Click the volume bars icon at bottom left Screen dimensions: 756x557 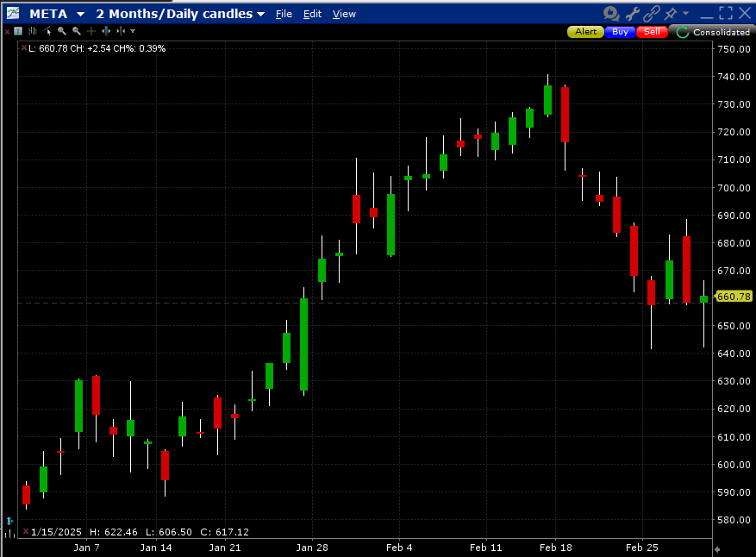point(9,534)
